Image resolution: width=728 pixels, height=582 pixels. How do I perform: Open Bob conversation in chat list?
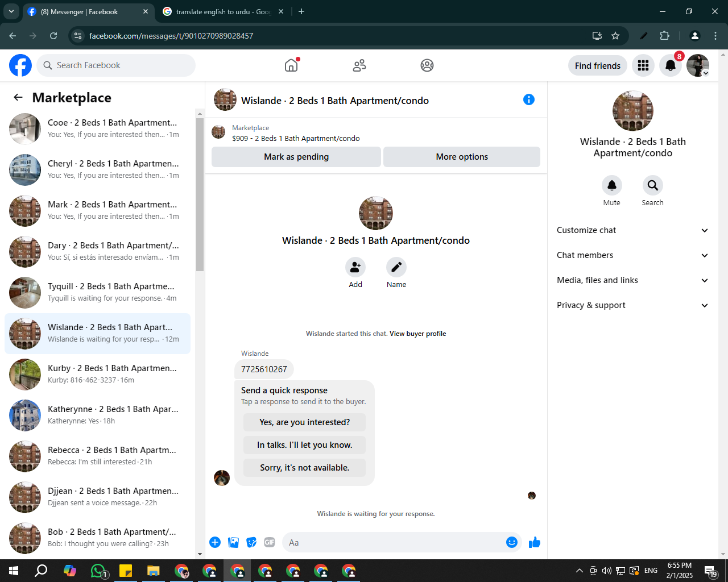97,538
